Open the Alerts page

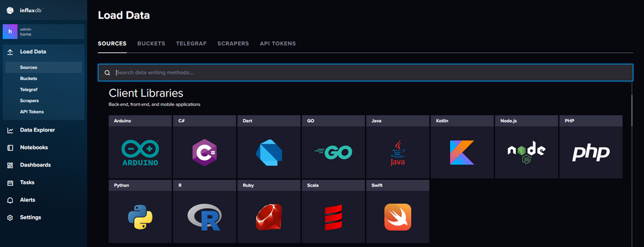[x=28, y=200]
